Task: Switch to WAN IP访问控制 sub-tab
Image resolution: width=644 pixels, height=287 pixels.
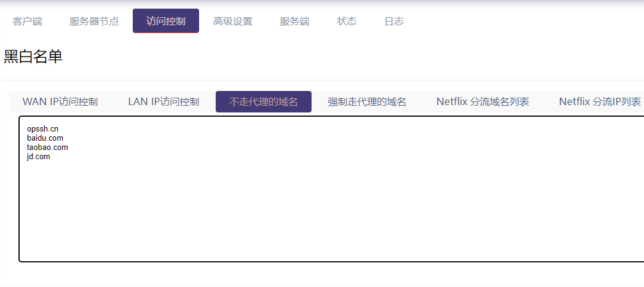Action: click(x=60, y=102)
